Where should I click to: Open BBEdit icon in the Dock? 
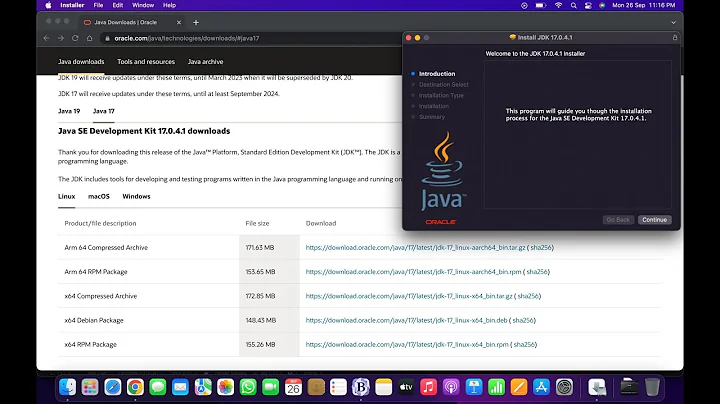point(361,387)
